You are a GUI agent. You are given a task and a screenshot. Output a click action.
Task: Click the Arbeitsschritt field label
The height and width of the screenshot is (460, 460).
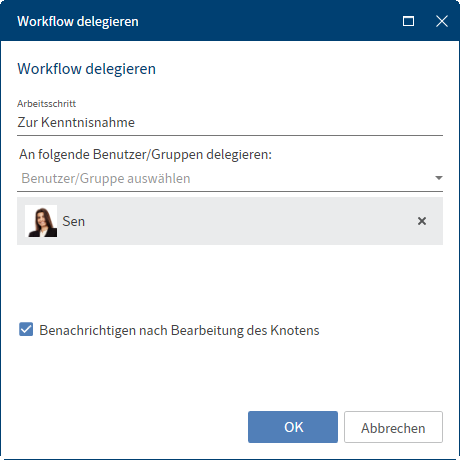coord(47,104)
